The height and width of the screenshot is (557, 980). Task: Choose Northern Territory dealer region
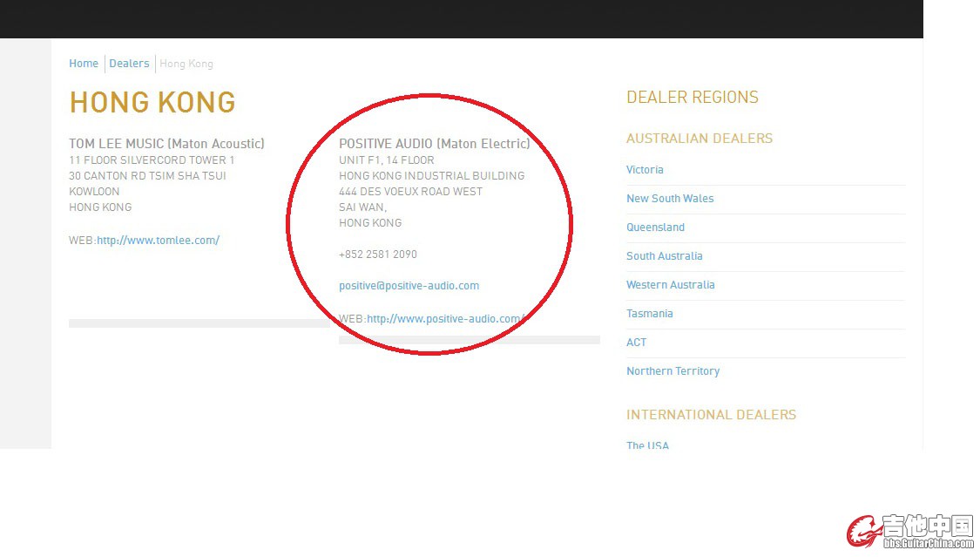[673, 370]
